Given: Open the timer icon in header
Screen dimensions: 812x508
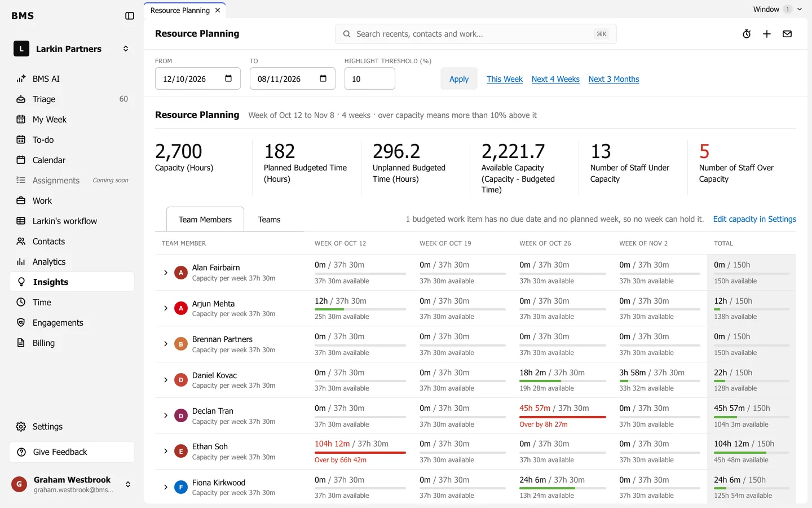Looking at the screenshot, I should coord(747,34).
